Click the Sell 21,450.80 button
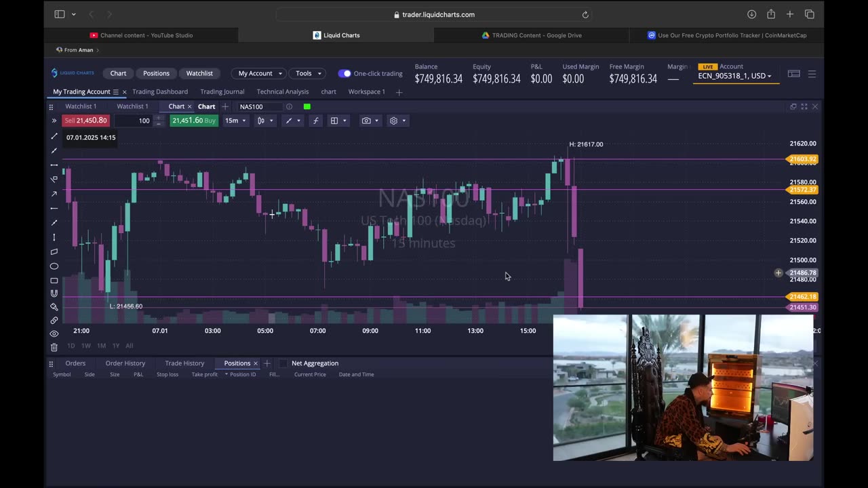The image size is (868, 488). [85, 121]
